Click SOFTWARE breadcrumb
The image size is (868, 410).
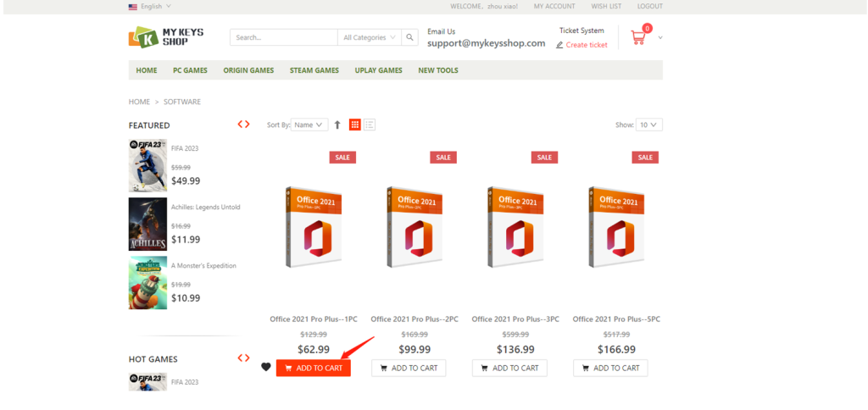click(182, 102)
